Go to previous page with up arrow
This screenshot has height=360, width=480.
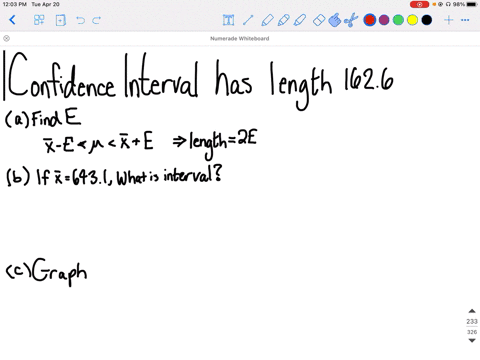click(x=472, y=311)
